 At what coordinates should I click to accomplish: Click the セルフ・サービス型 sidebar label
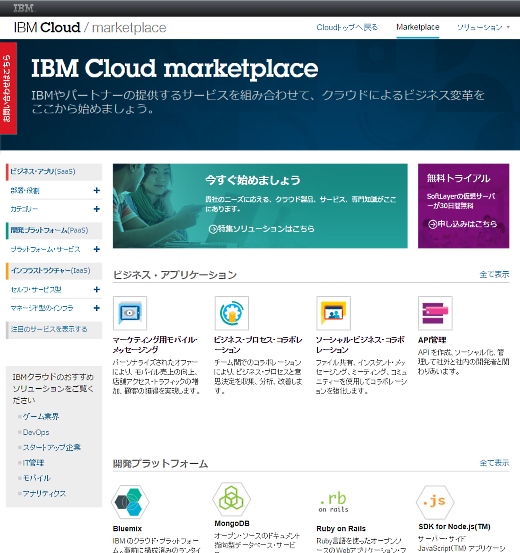point(36,290)
